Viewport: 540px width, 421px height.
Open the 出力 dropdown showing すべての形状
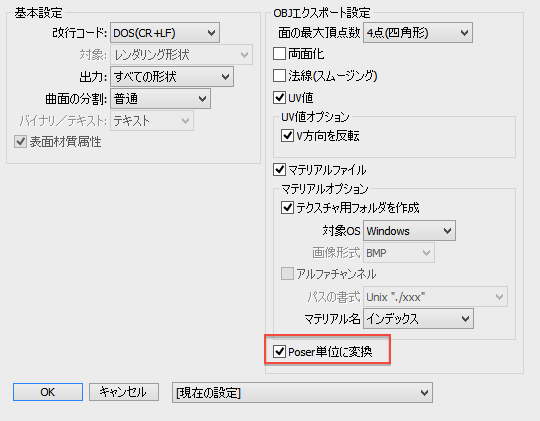pos(172,76)
